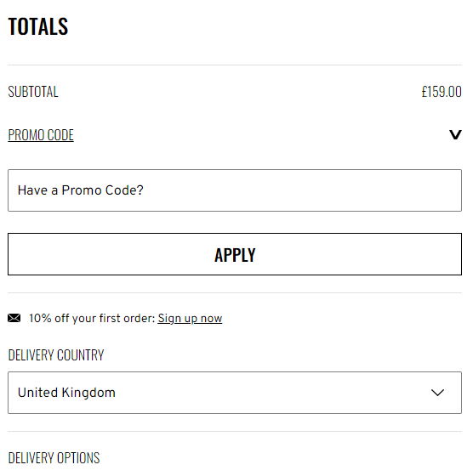473x476 pixels.
Task: Click the envelope icon beside first order offer
Action: [14, 318]
